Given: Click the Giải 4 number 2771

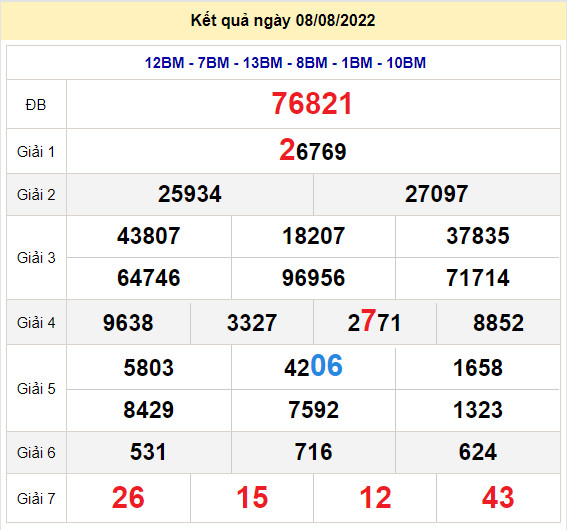Looking at the screenshot, I should 374,321.
